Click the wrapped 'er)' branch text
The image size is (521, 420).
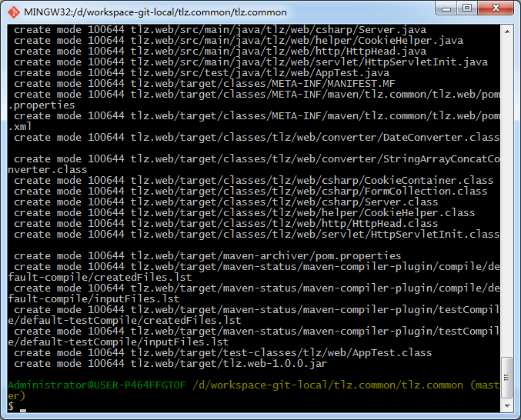pos(17,395)
